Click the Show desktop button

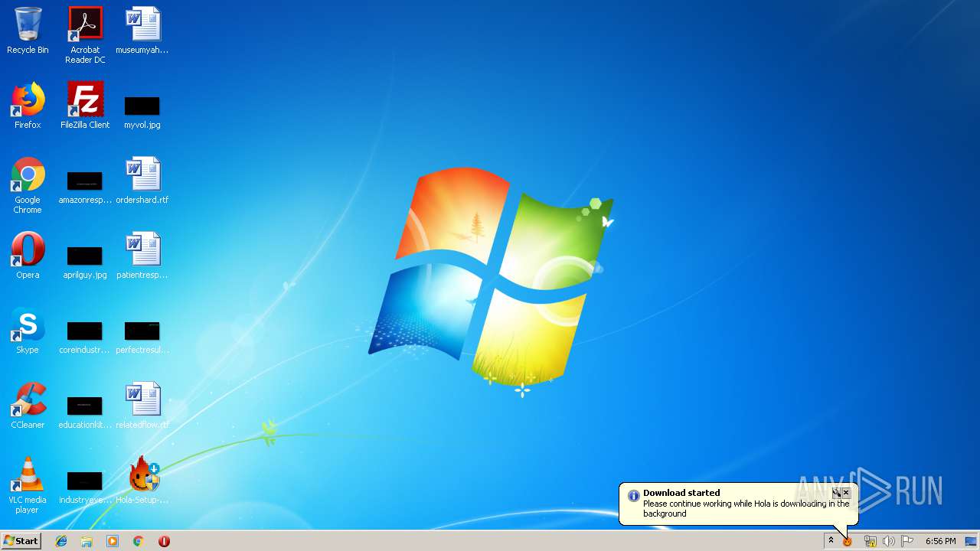pyautogui.click(x=971, y=541)
